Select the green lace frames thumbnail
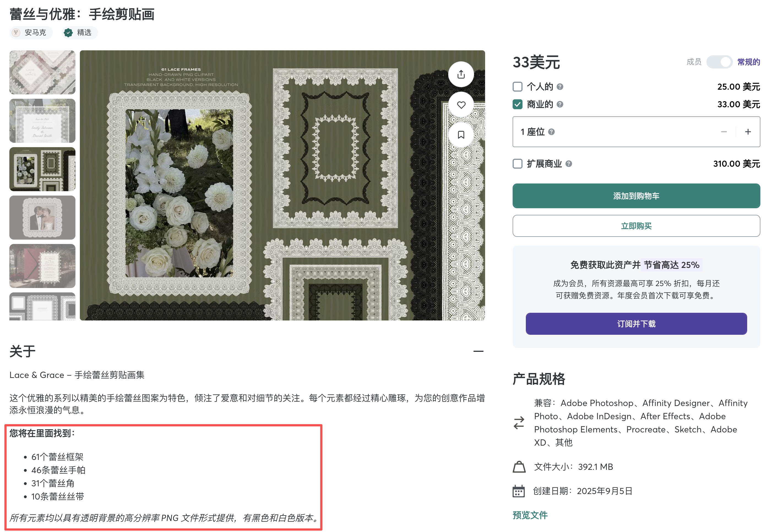778x532 pixels. coord(42,169)
